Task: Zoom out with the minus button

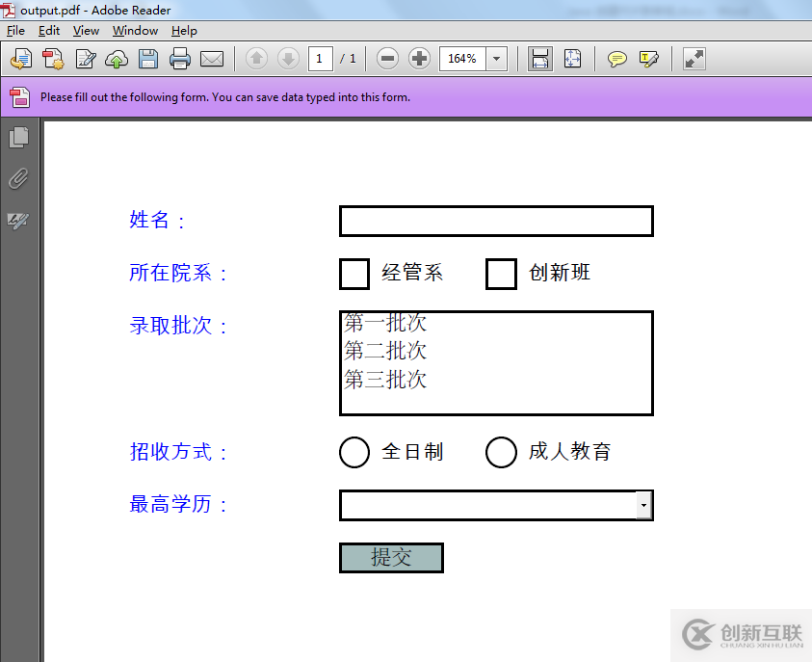Action: pyautogui.click(x=387, y=59)
